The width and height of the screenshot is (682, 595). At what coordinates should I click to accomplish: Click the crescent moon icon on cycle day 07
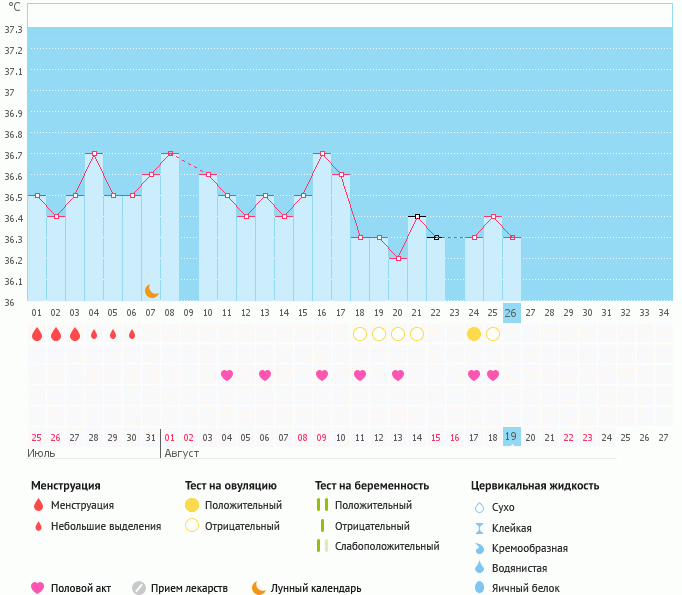(151, 291)
